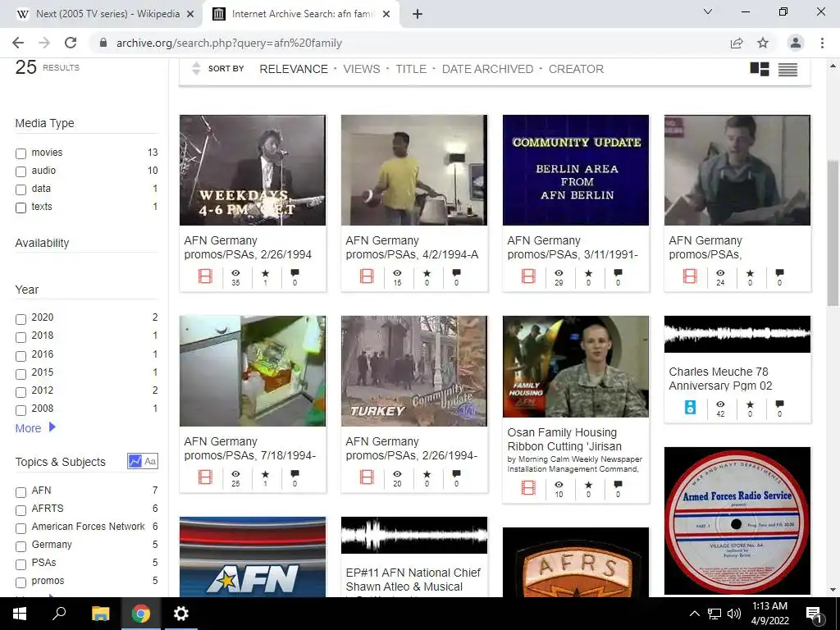
Task: Click scrollbar up arrow
Action: coord(833,66)
